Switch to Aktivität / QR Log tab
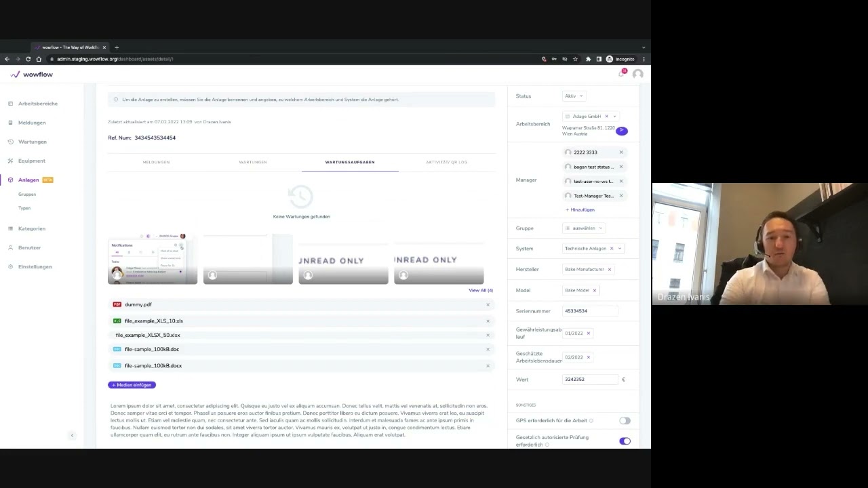 (x=446, y=162)
